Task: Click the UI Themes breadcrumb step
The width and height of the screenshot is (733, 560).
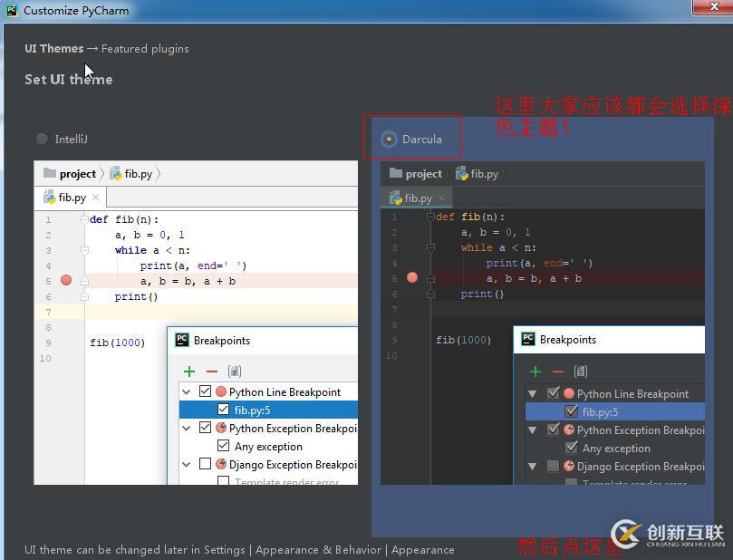Action: pyautogui.click(x=54, y=49)
